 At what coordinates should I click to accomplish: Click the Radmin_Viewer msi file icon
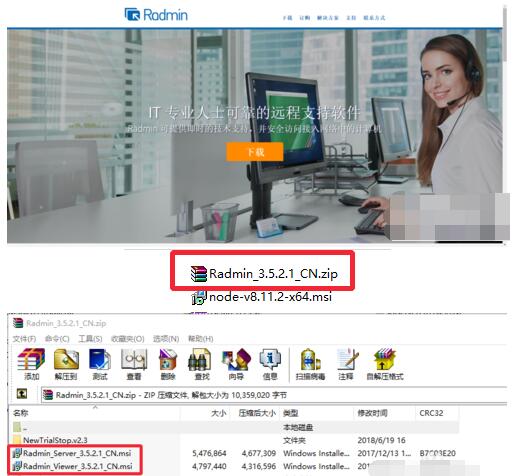[x=16, y=466]
